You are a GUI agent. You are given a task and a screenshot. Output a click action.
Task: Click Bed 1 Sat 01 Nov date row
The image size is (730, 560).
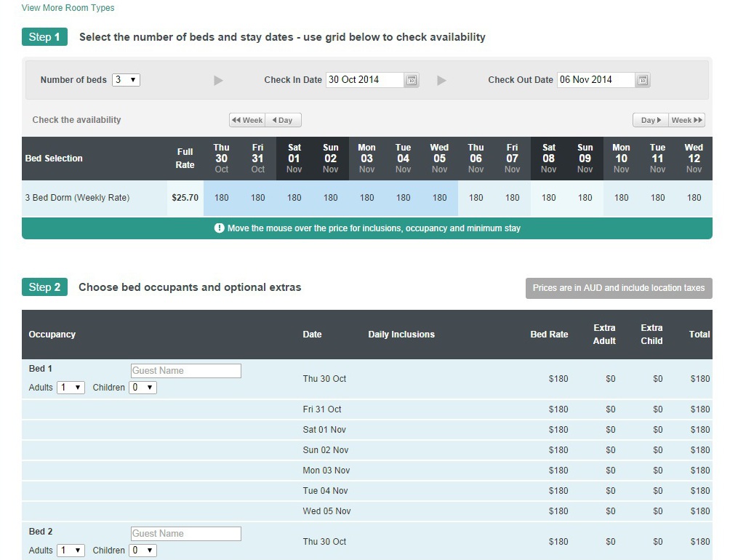click(x=367, y=430)
